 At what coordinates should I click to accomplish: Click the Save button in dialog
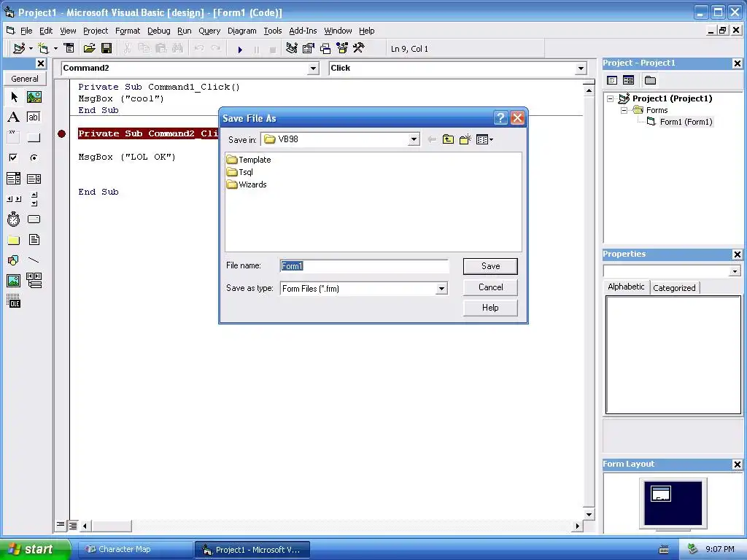click(x=490, y=266)
